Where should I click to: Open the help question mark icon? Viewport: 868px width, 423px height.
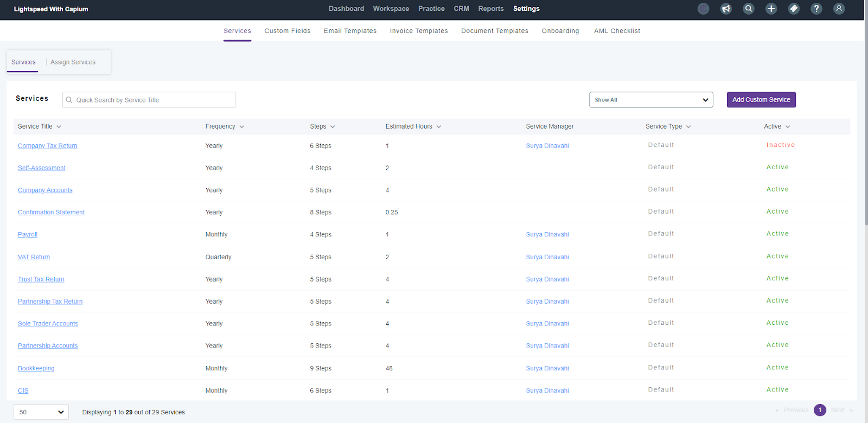point(816,9)
